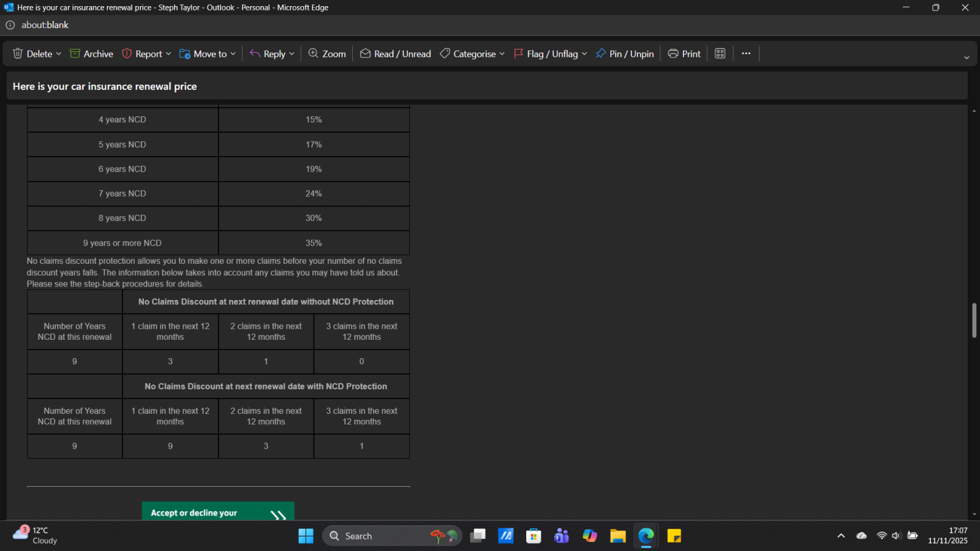Toggle Pin / Unpin for this message
This screenshot has height=551, width=980.
coord(625,54)
